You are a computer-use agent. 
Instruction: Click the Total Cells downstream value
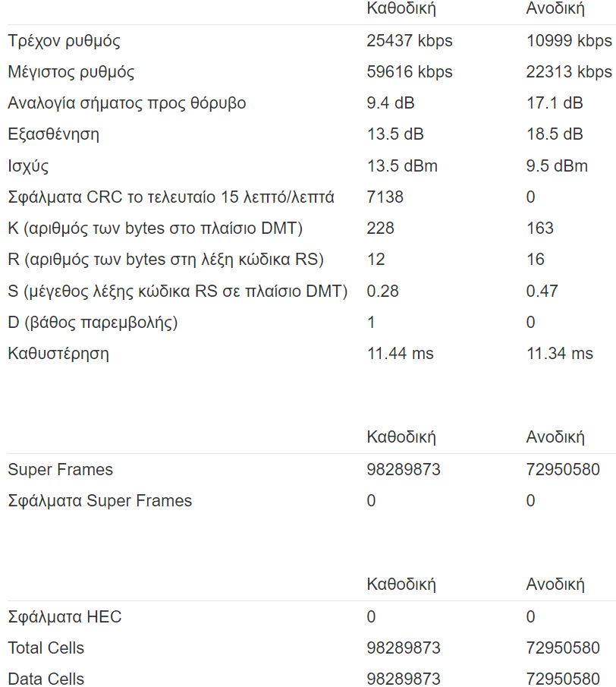point(404,648)
